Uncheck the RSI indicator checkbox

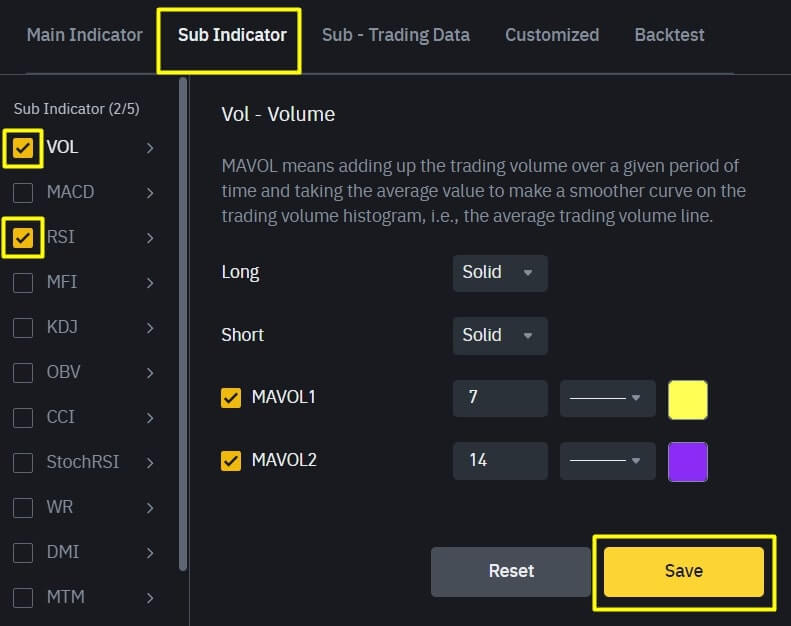[x=23, y=238]
